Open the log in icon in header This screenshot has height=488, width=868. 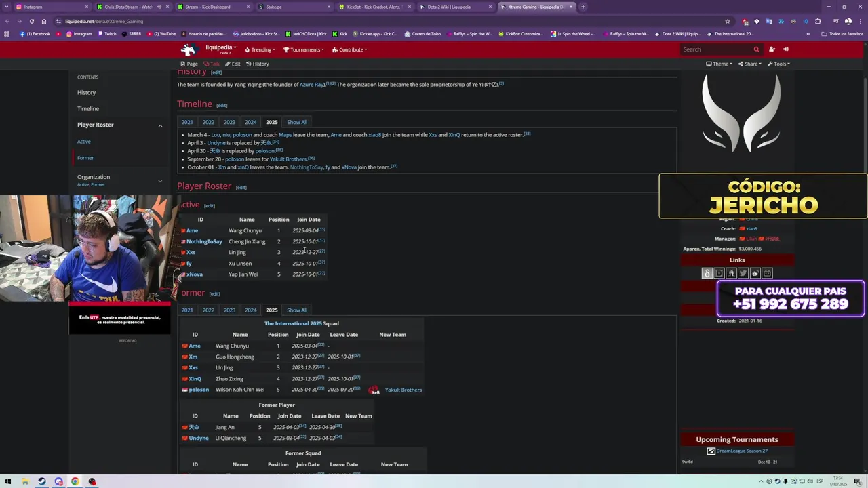(786, 49)
